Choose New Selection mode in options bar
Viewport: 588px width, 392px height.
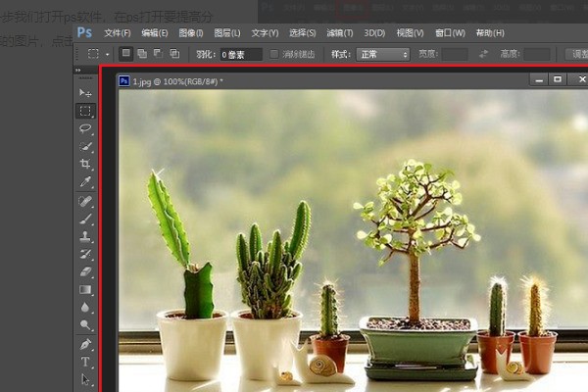(x=125, y=54)
